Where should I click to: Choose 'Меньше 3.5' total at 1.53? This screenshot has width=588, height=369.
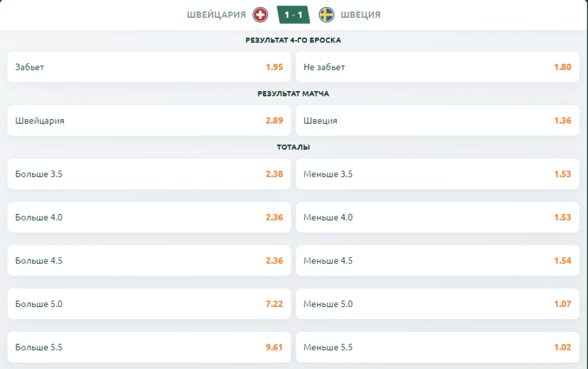pos(437,174)
